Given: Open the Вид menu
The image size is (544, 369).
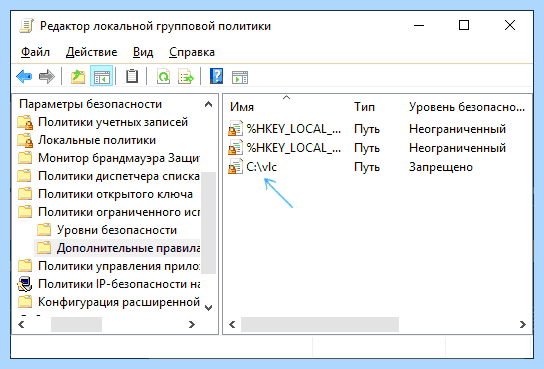Looking at the screenshot, I should [x=143, y=52].
